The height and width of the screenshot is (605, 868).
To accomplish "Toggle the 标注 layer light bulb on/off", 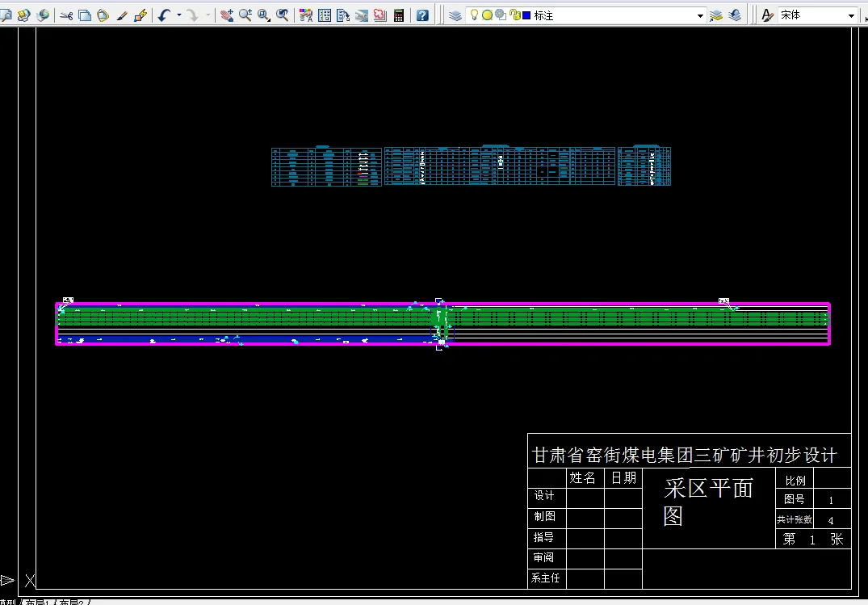I will coord(474,14).
